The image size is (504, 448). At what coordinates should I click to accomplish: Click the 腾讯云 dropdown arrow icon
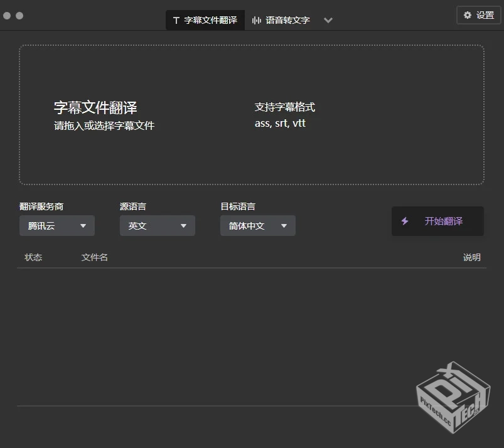coord(83,225)
